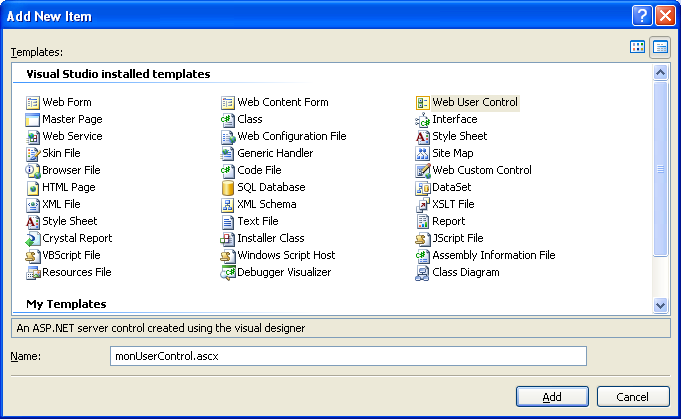Click the Class Diagram template icon
Viewport: 681px width, 419px height.
click(423, 273)
